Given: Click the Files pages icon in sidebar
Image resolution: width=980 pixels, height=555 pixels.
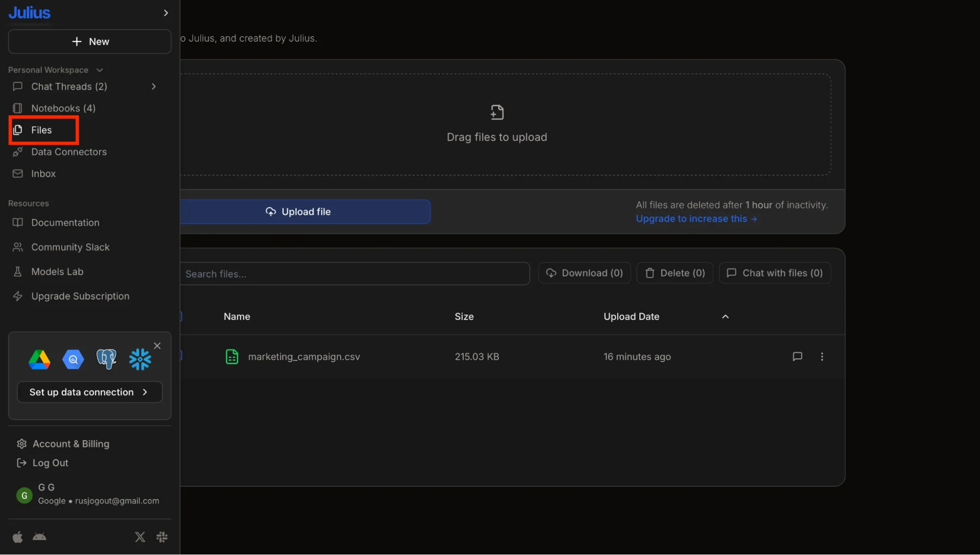Looking at the screenshot, I should tap(18, 130).
